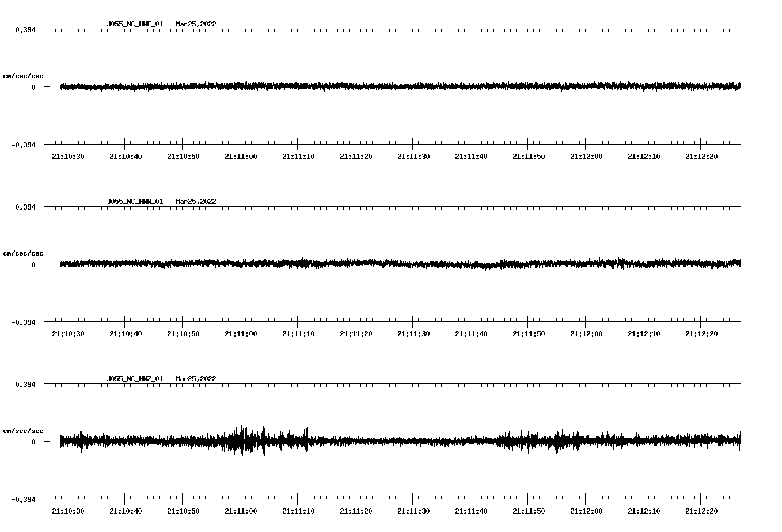Select the 21:10:30 tick label under HNE plot

tap(68, 157)
